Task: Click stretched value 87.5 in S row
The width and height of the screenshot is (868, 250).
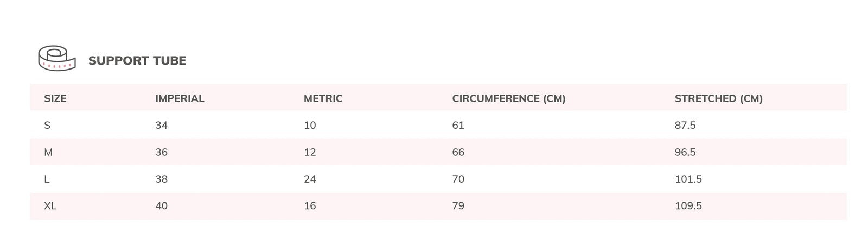Action: (685, 126)
